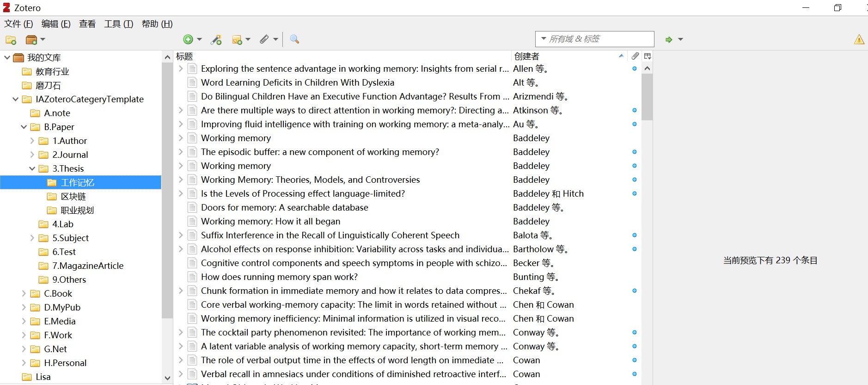This screenshot has height=385, width=868.
Task: Open the column picker icon
Action: (x=648, y=56)
